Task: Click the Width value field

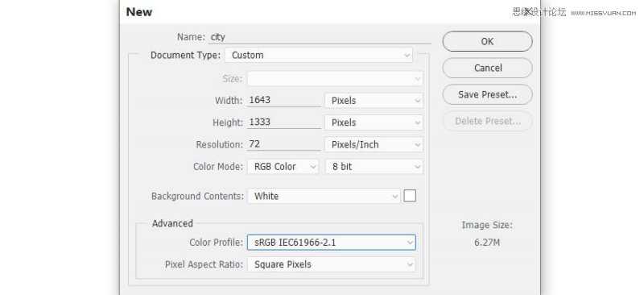Action: click(x=284, y=100)
